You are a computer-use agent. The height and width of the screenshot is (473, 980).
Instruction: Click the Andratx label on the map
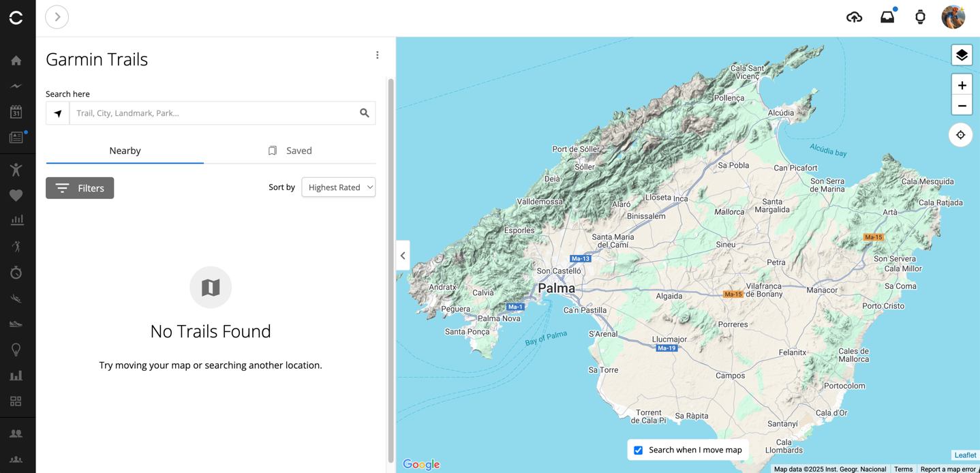442,288
